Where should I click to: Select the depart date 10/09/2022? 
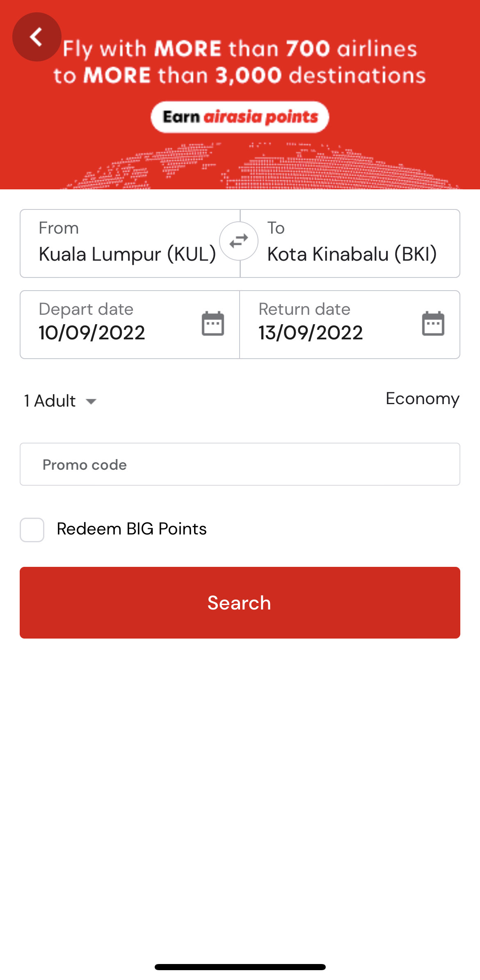[x=92, y=332]
